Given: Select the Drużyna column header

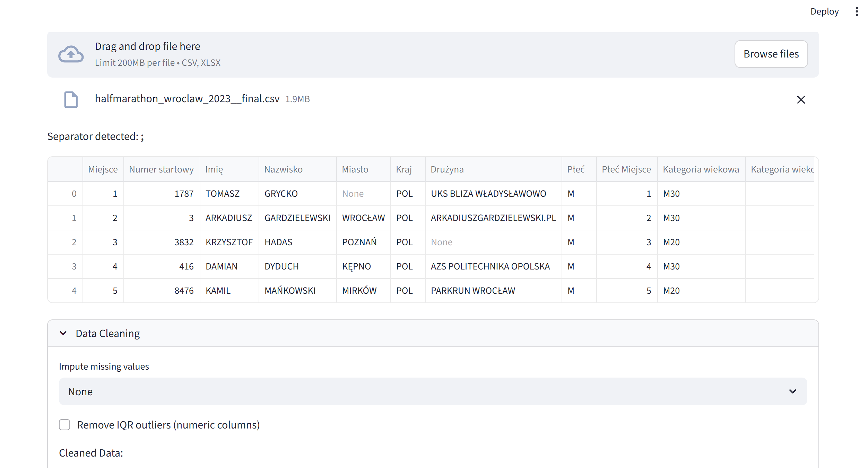Looking at the screenshot, I should 447,169.
